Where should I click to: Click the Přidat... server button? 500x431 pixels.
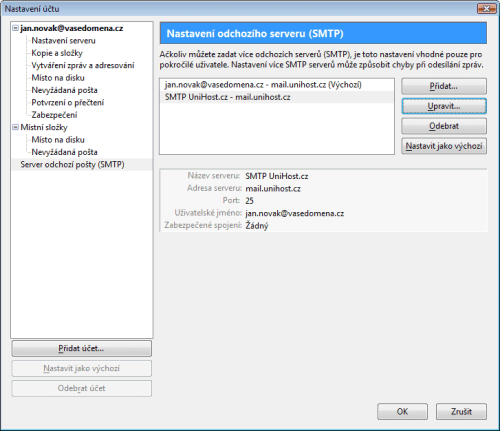click(x=444, y=86)
